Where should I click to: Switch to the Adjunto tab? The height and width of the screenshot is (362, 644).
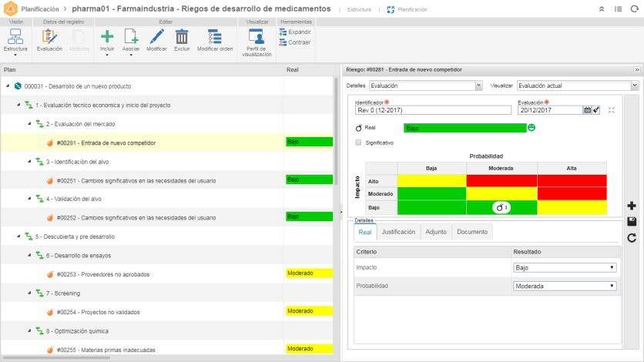pyautogui.click(x=435, y=232)
